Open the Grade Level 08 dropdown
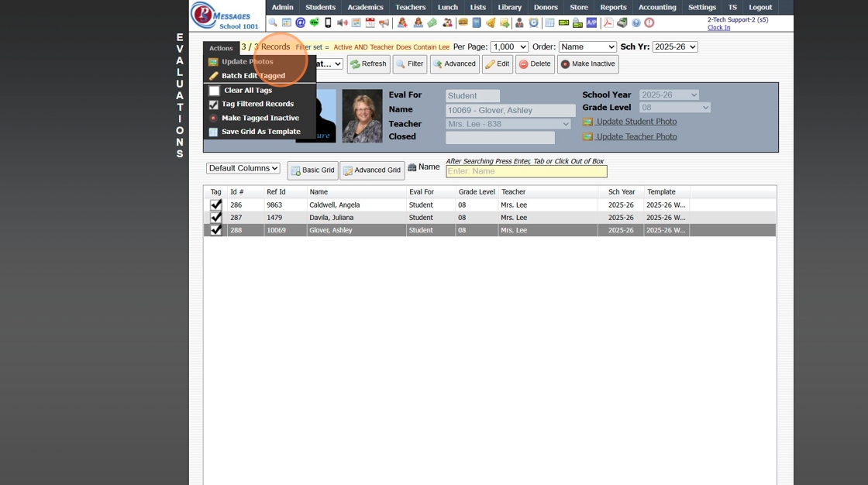The image size is (868, 485). (x=674, y=108)
